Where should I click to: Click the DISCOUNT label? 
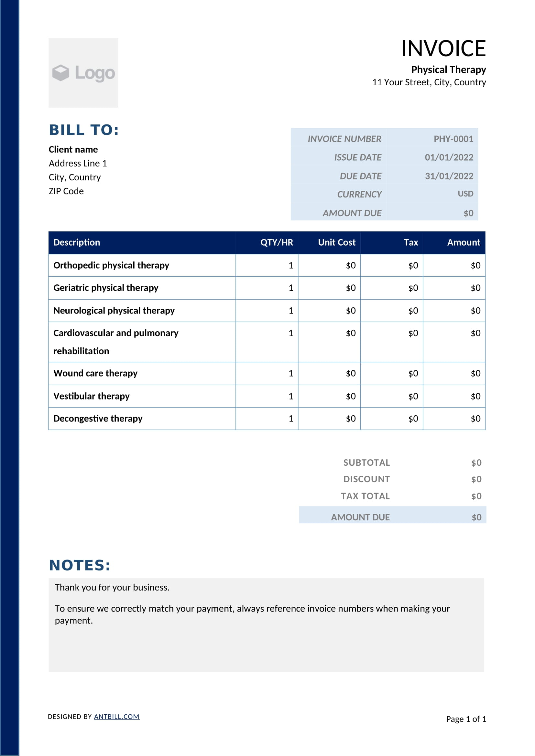coord(367,479)
